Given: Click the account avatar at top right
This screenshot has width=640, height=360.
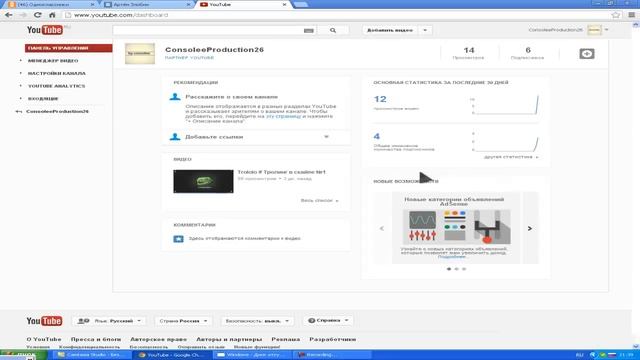Looking at the screenshot, I should click(x=594, y=30).
